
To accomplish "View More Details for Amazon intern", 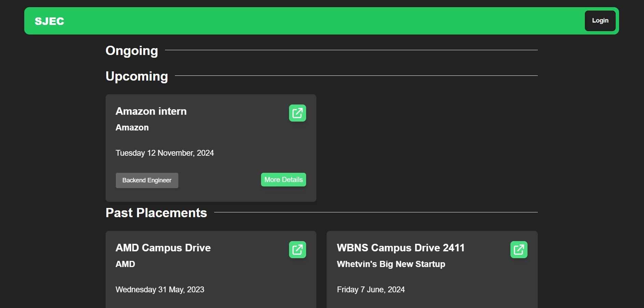I will click(283, 180).
